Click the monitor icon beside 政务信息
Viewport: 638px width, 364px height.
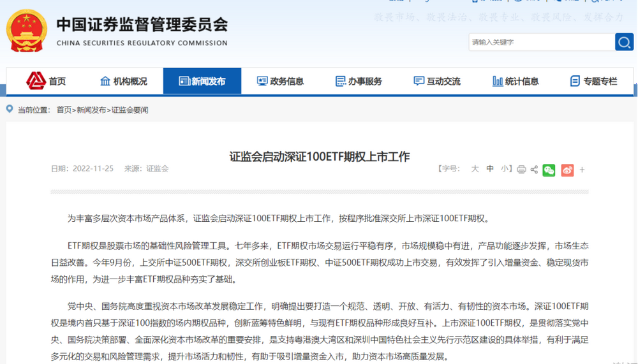coord(262,81)
